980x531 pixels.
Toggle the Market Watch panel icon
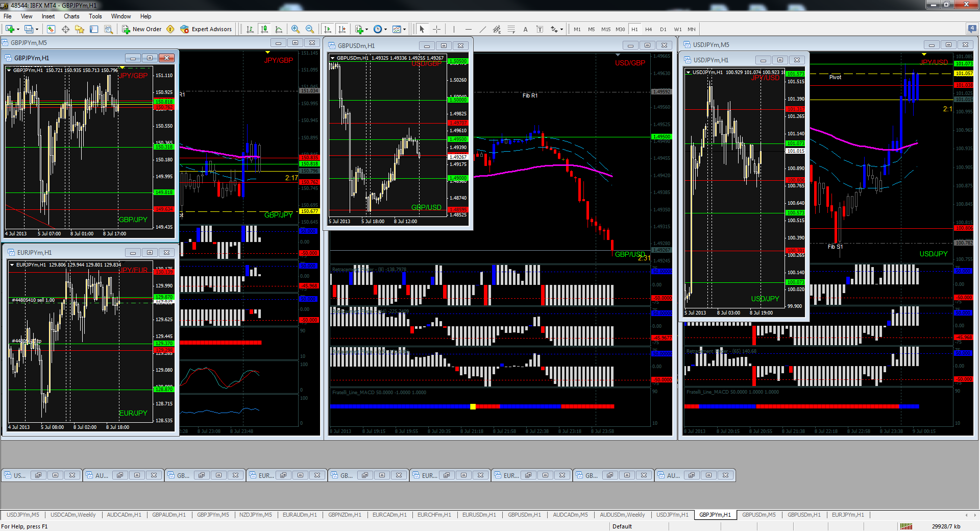click(51, 29)
